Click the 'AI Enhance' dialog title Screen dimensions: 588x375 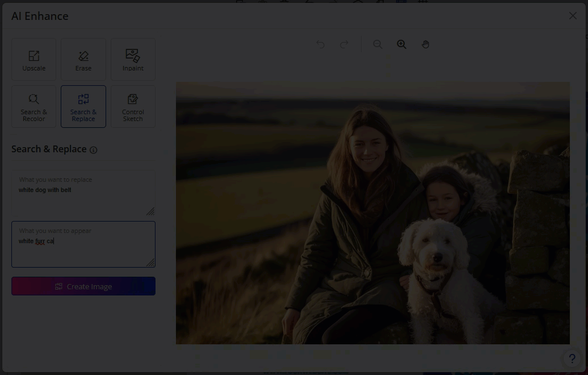tap(40, 16)
